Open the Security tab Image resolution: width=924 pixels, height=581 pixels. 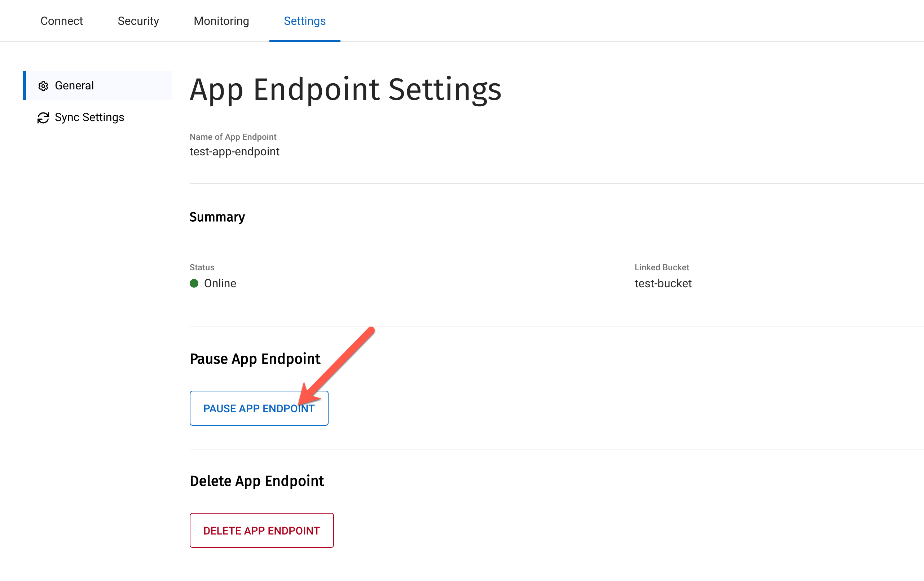(138, 21)
